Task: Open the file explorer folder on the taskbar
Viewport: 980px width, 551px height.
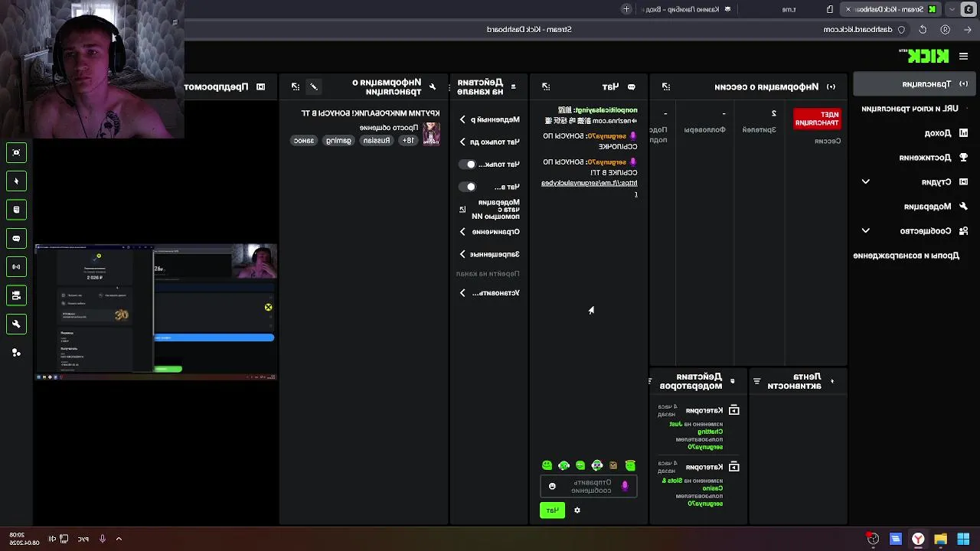Action: point(940,539)
